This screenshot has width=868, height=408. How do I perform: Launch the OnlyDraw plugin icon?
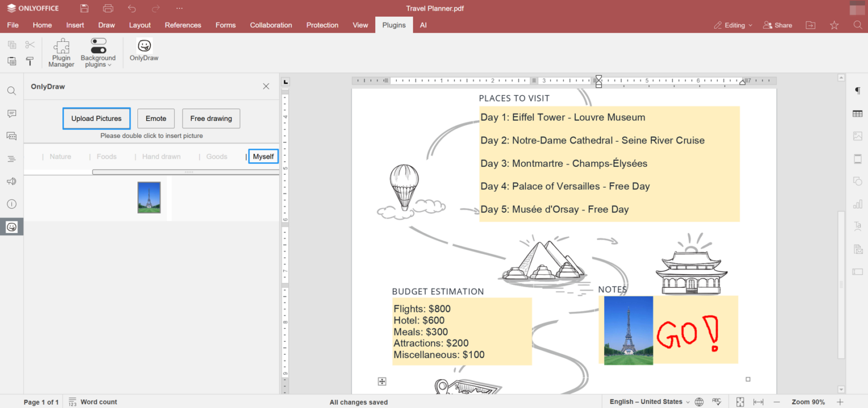coord(144,50)
